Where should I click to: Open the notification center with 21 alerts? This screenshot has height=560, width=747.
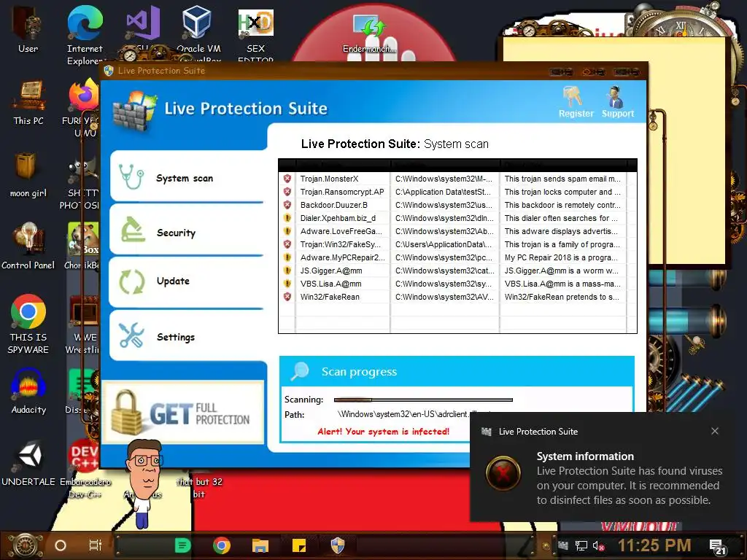(718, 547)
